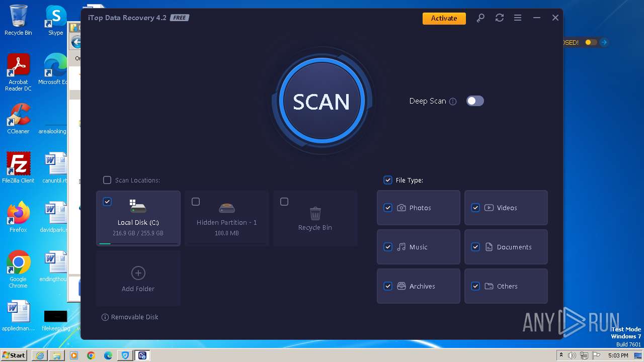Click the iTop Data Recovery taskbar button
Viewport: 644px width, 362px height.
[142, 355]
